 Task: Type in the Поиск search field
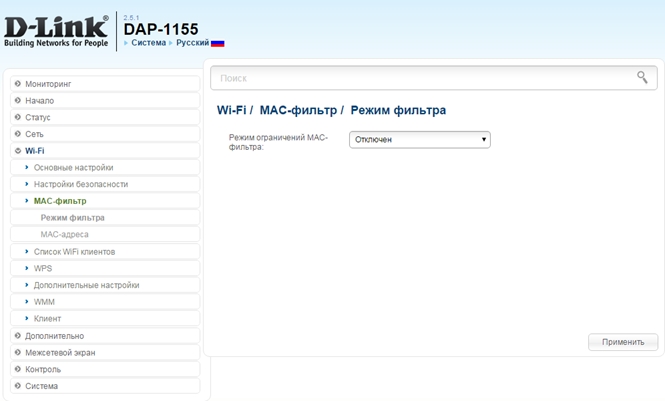(x=420, y=77)
